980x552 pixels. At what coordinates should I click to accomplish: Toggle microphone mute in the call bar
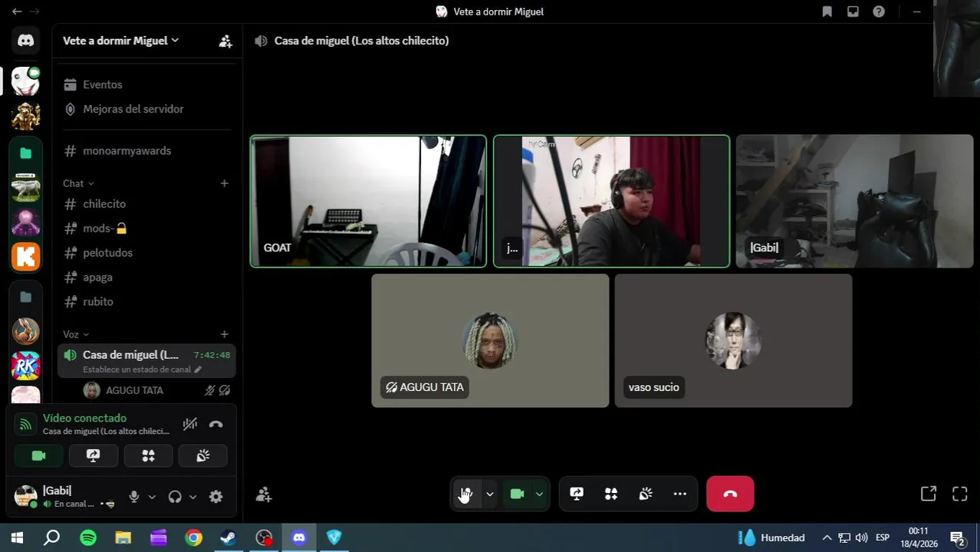point(466,495)
